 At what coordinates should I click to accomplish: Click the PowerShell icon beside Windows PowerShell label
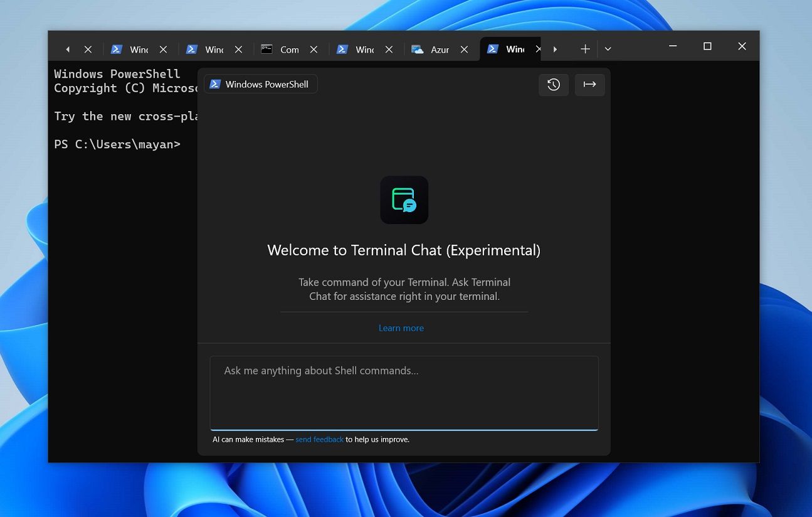[215, 83]
